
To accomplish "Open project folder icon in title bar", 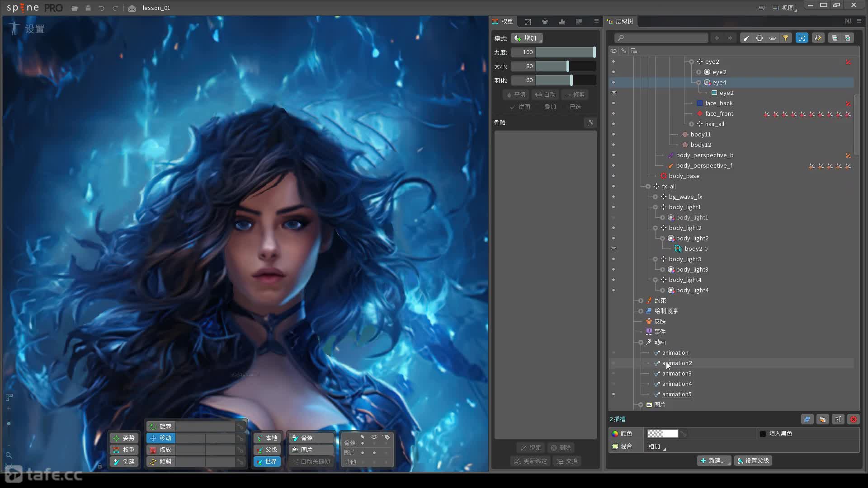I will (x=75, y=8).
